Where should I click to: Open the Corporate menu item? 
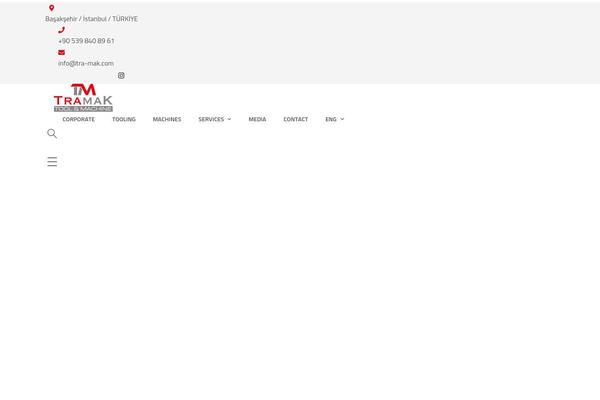(78, 119)
